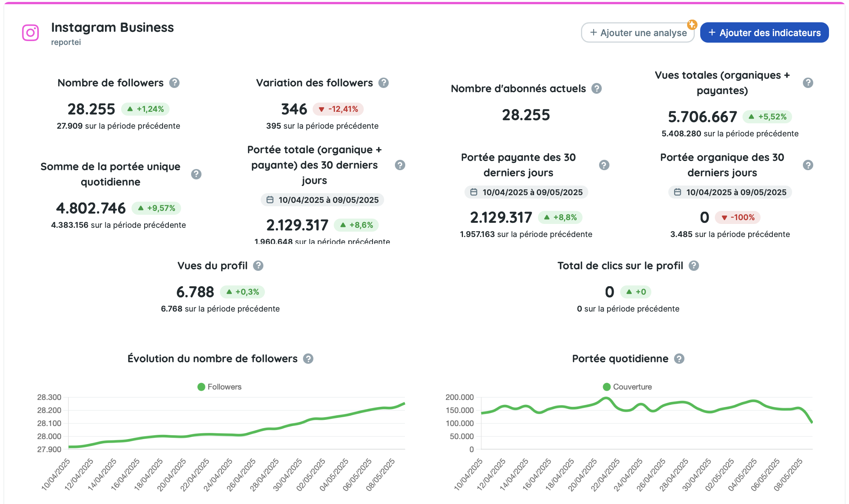Open date range under Portée totale des 30 jours

322,200
